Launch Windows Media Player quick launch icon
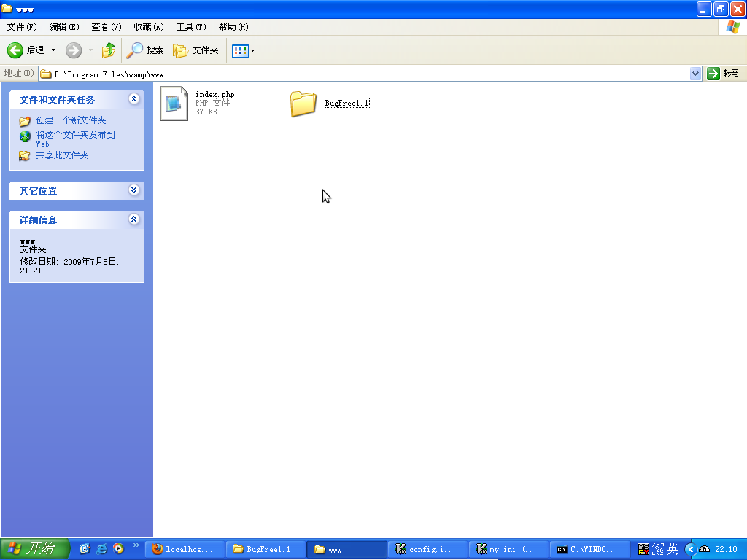 118,549
